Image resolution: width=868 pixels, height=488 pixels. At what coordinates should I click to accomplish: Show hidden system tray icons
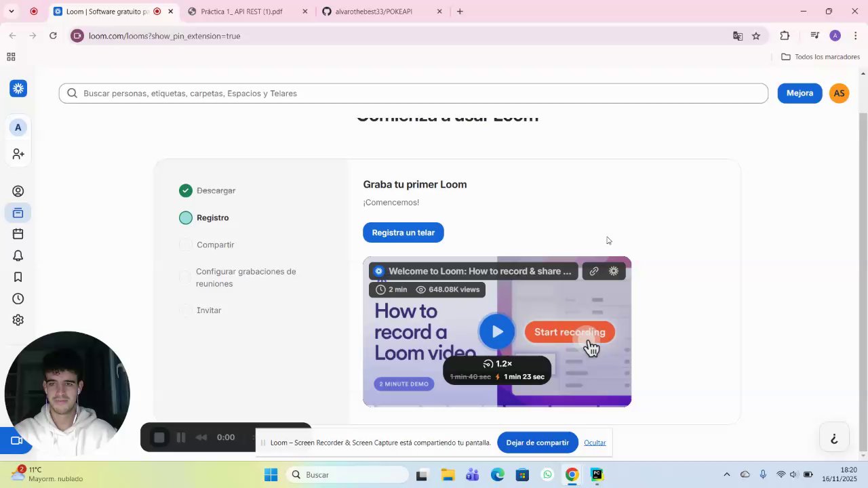click(727, 474)
